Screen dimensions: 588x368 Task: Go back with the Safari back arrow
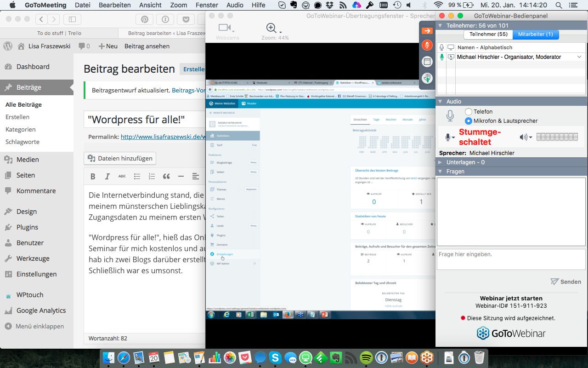tap(41, 19)
